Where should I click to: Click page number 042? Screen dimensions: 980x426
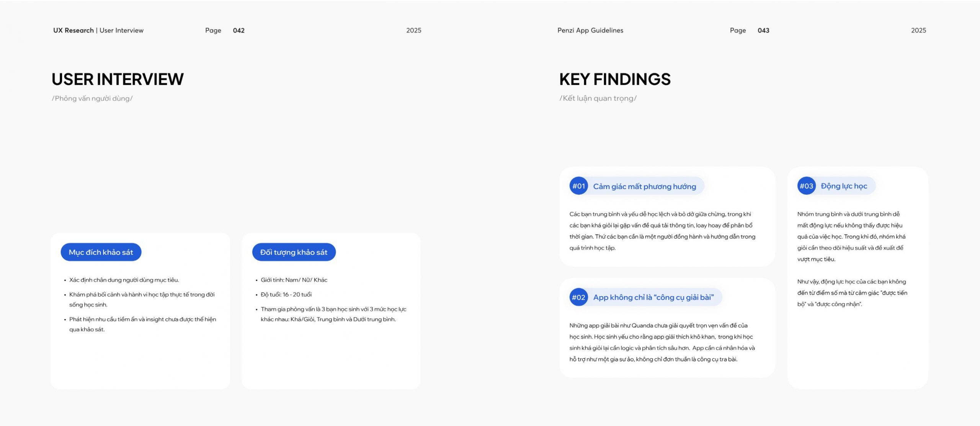coord(238,30)
